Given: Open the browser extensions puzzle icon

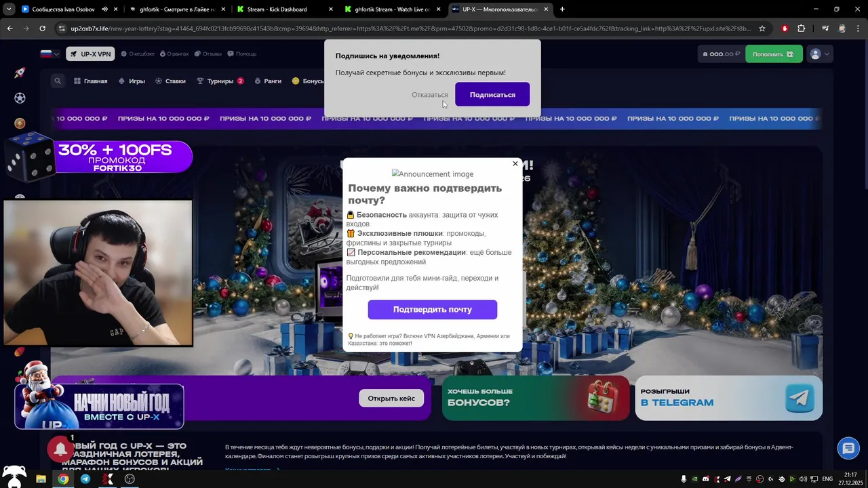Looking at the screenshot, I should click(802, 28).
